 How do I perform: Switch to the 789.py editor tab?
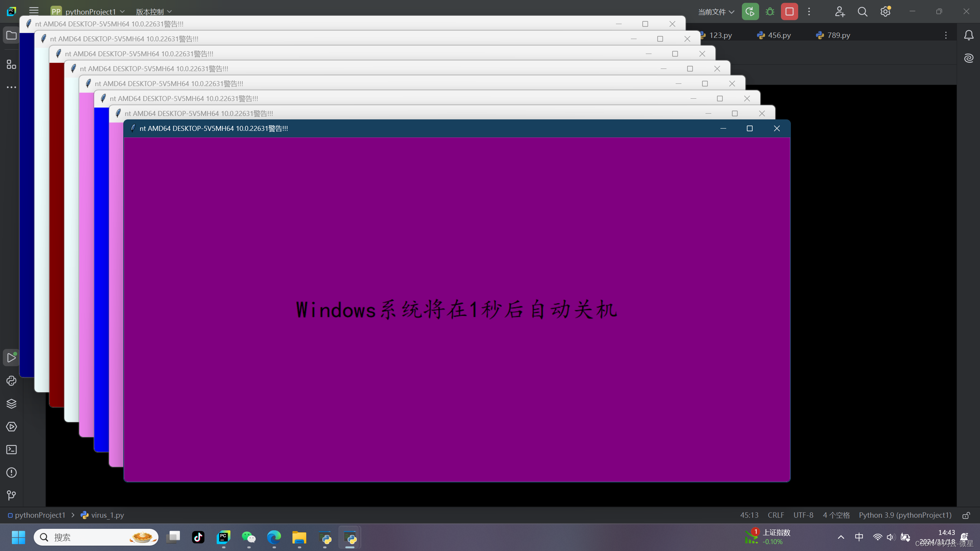(833, 35)
